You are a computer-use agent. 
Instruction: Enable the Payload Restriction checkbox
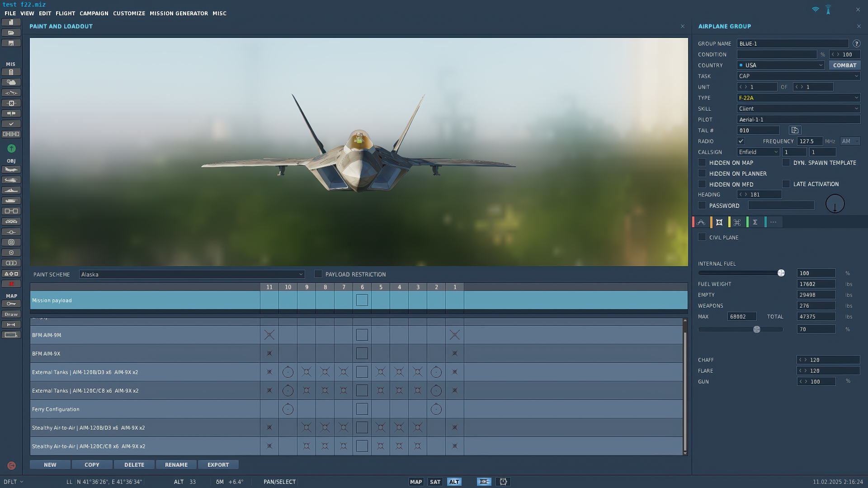pyautogui.click(x=318, y=274)
